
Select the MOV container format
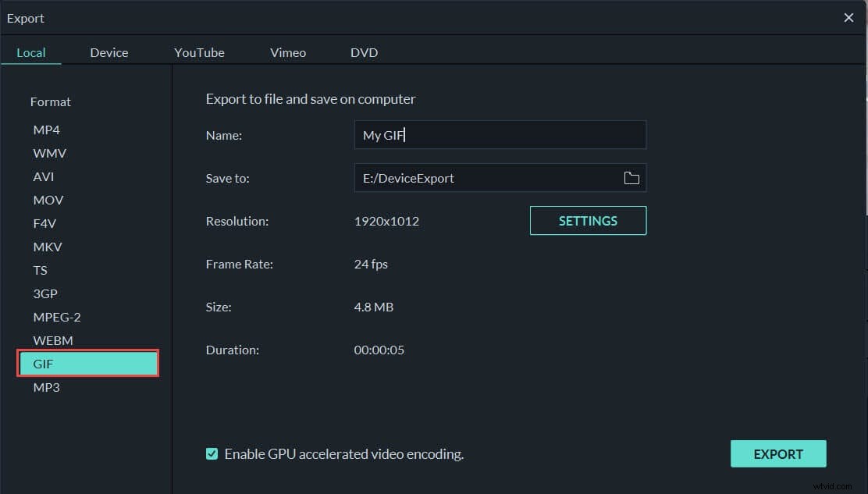coord(48,200)
